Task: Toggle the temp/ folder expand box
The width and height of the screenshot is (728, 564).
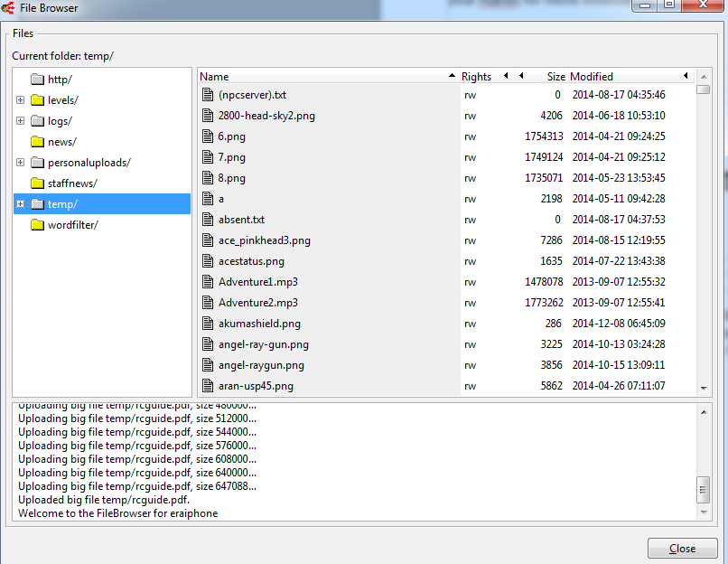Action: point(20,204)
